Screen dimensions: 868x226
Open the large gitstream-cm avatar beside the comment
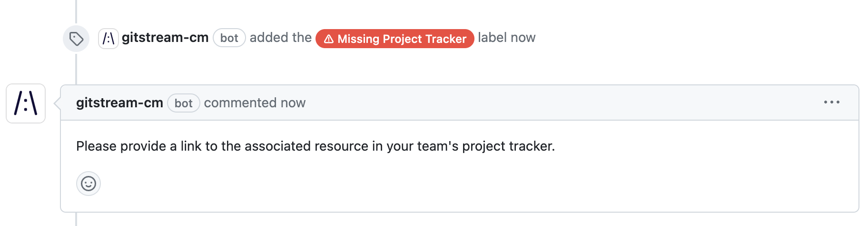tap(26, 103)
